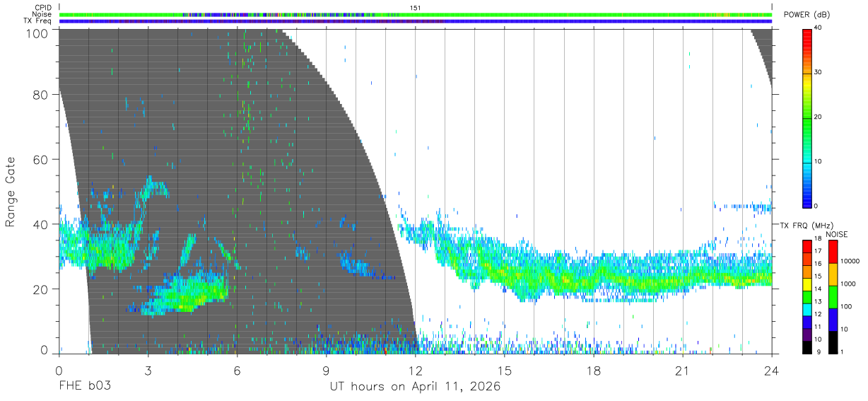Click the 3 tick on the UT hours axis
Viewport: 868px width, 401px height.
pyautogui.click(x=148, y=370)
